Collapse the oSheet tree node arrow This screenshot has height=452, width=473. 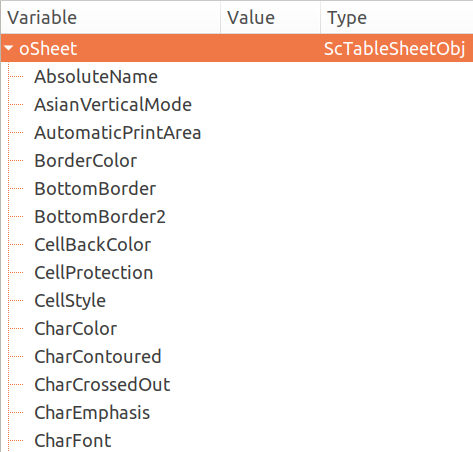click(x=8, y=49)
